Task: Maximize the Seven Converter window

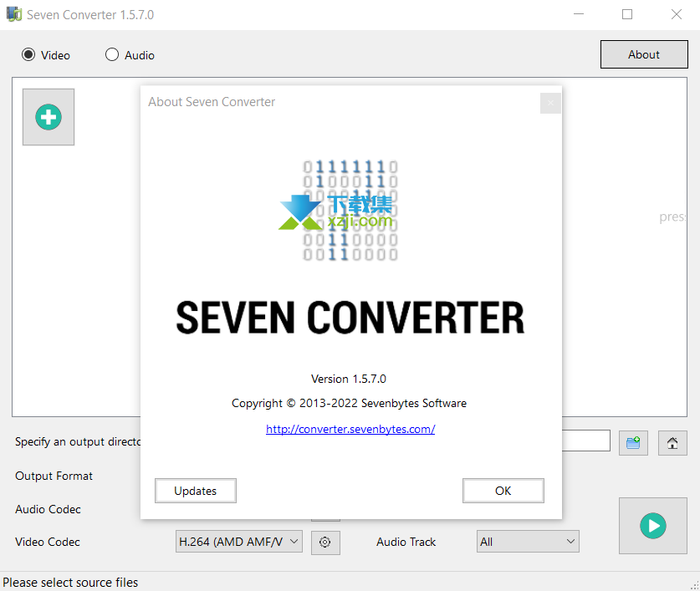Action: (x=627, y=14)
